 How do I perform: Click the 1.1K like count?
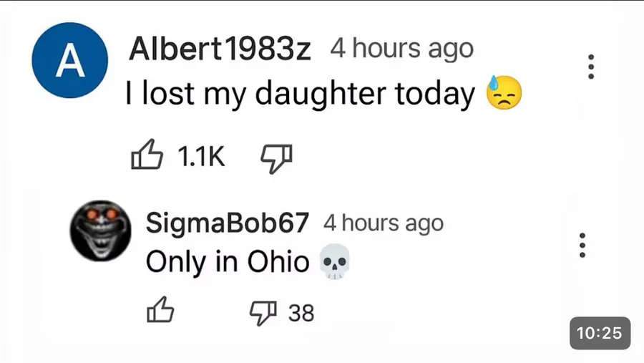pos(200,157)
